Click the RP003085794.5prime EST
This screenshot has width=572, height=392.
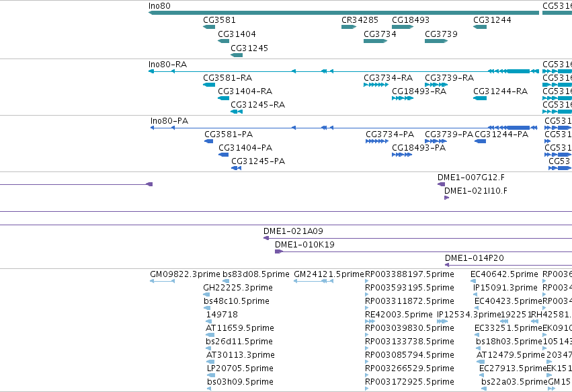point(367,362)
